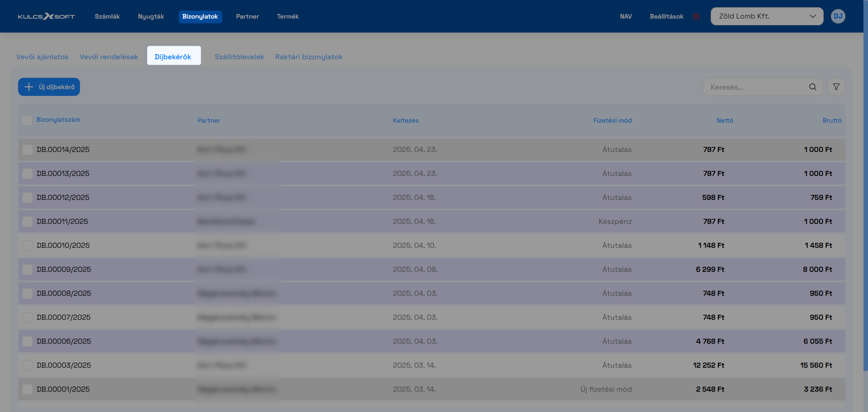Sort by Bizonylatszám column header

point(58,120)
